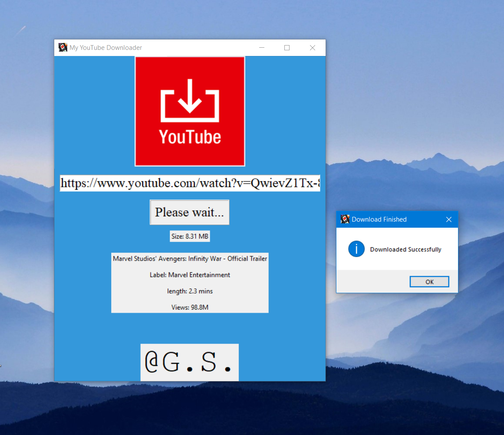Click the YouTube URL input field
The image size is (504, 435).
[190, 183]
